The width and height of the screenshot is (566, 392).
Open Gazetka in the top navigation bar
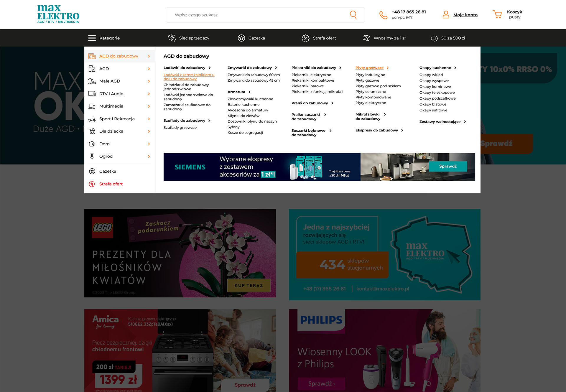256,38
